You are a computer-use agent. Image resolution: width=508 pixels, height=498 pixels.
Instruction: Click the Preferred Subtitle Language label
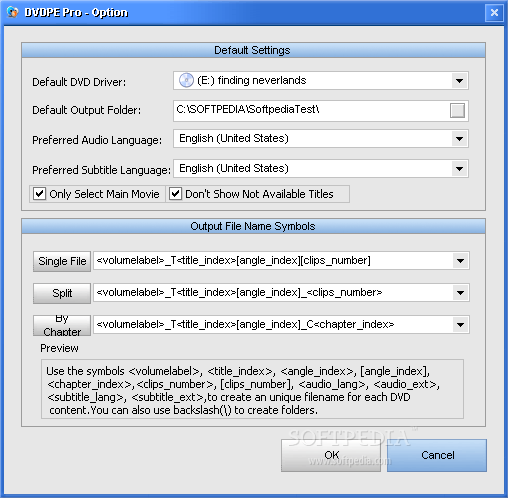(x=101, y=170)
